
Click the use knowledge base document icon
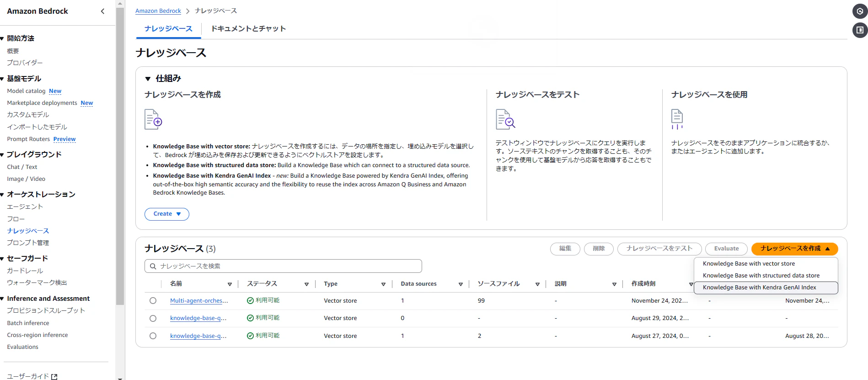pyautogui.click(x=677, y=119)
